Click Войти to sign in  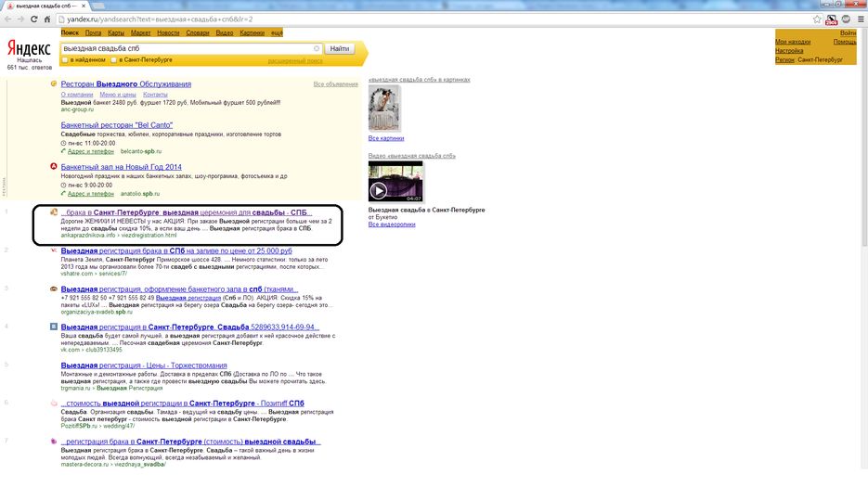(848, 33)
